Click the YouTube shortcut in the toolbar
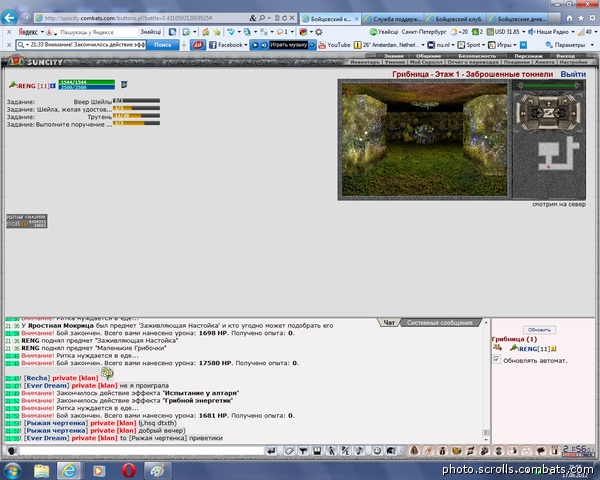This screenshot has width=600, height=480. tap(334, 45)
